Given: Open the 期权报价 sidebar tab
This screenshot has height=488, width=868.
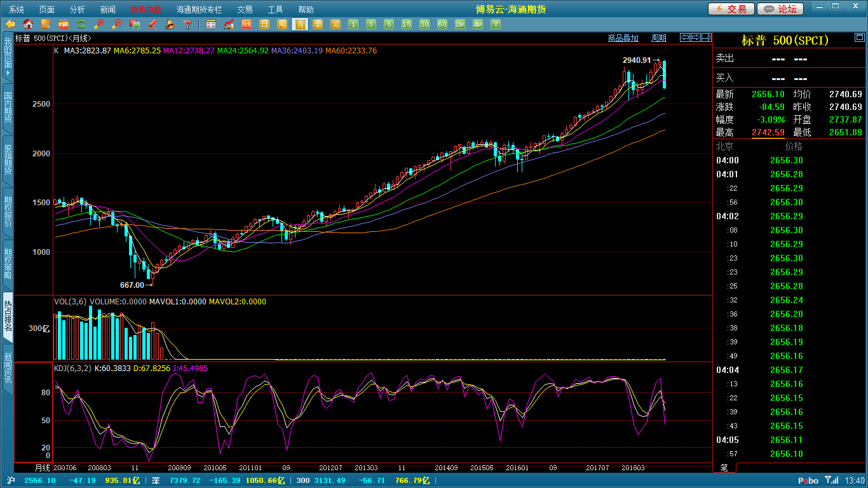Looking at the screenshot, I should click(x=8, y=212).
